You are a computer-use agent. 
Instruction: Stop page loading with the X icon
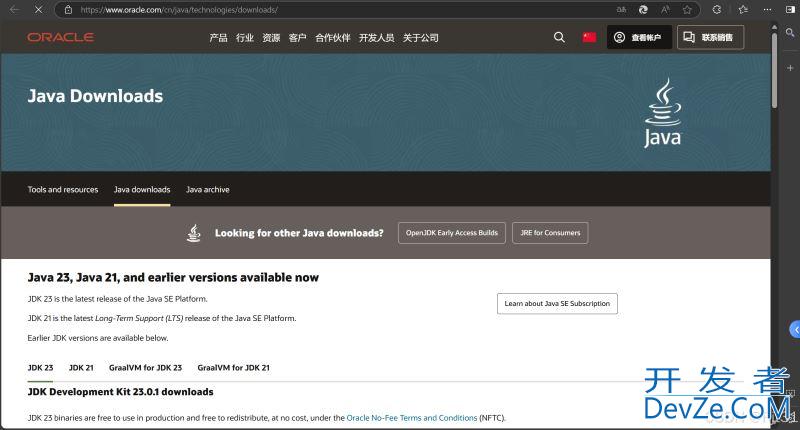(38, 10)
